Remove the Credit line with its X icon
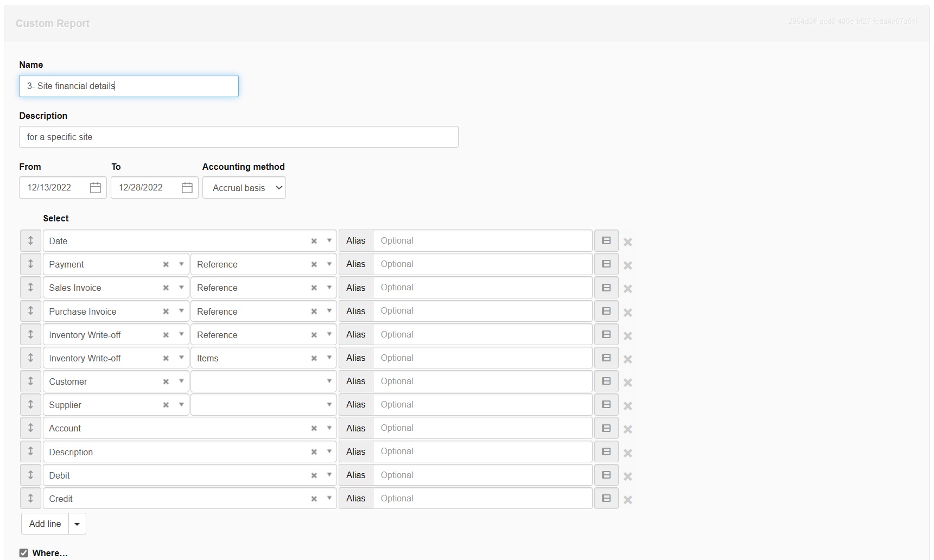The width and height of the screenshot is (934, 560). click(628, 500)
